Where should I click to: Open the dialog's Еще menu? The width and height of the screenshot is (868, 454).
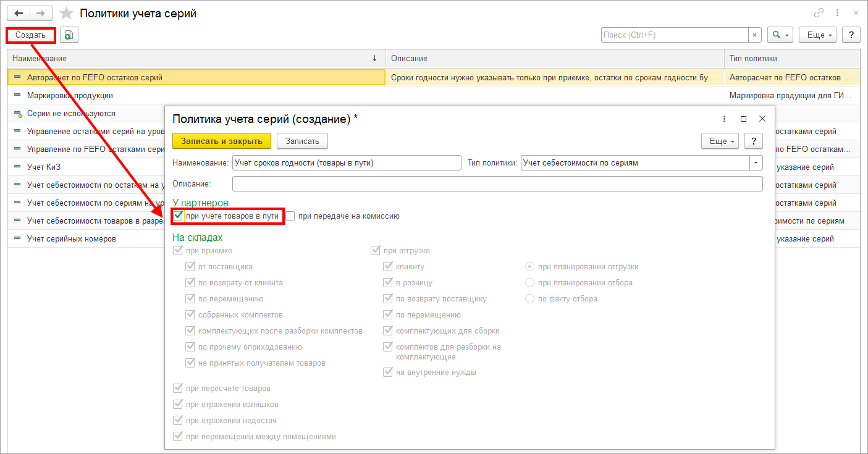(720, 141)
